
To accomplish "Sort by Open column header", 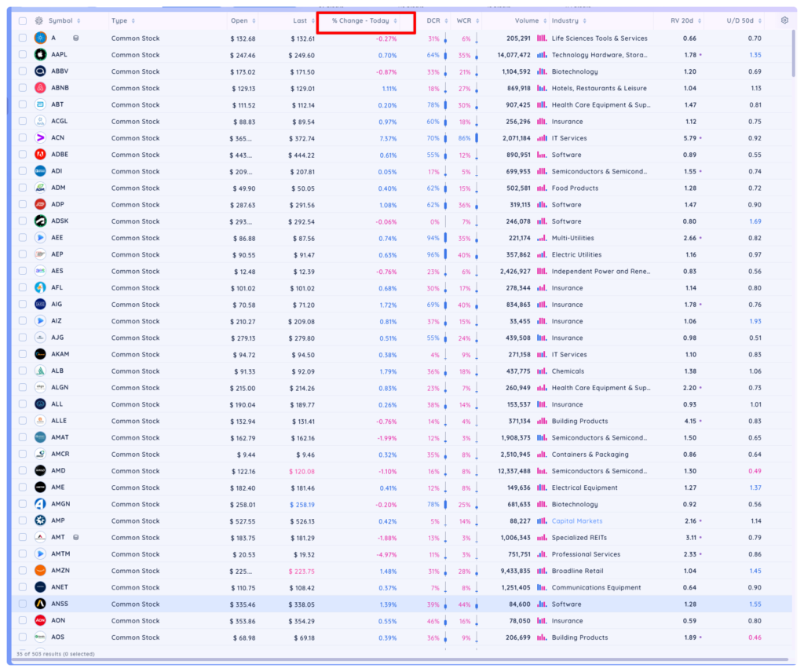I will click(243, 21).
